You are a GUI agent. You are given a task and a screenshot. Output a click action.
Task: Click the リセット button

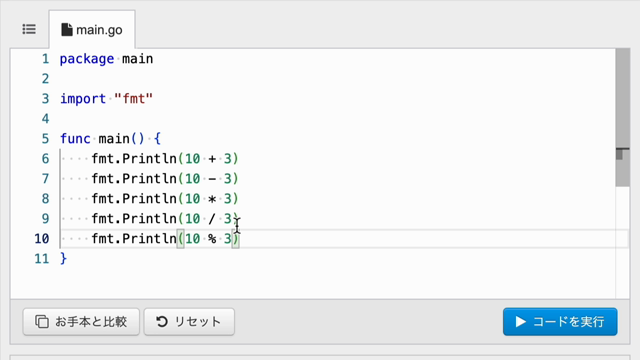189,322
